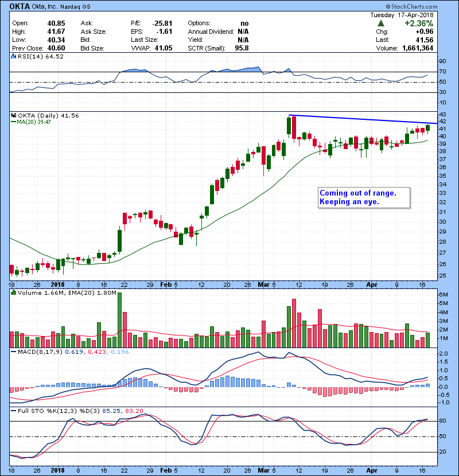Screen dimensions: 459x476
Task: Click the stochastic %K value 85.25
Action: [x=111, y=411]
